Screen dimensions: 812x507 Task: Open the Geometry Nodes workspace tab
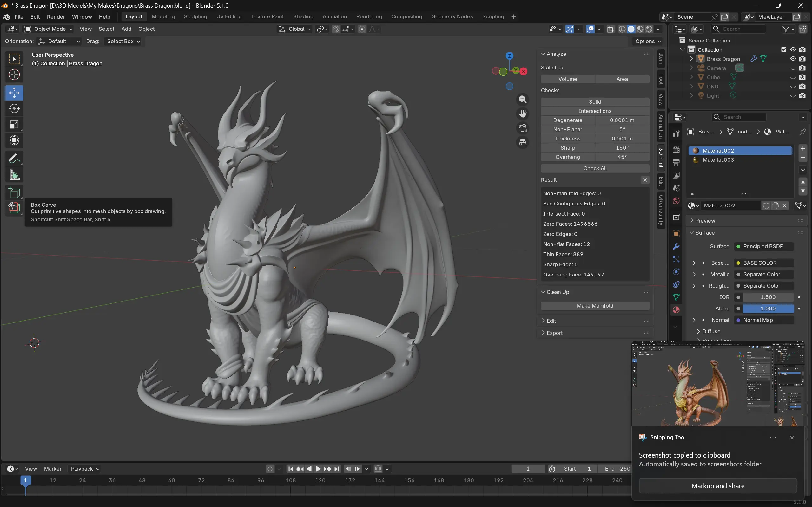coord(452,16)
